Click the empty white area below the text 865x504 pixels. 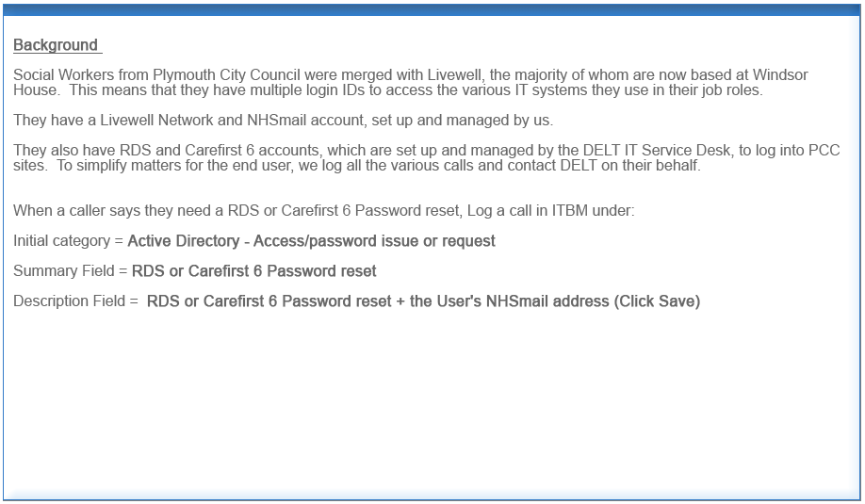432,402
